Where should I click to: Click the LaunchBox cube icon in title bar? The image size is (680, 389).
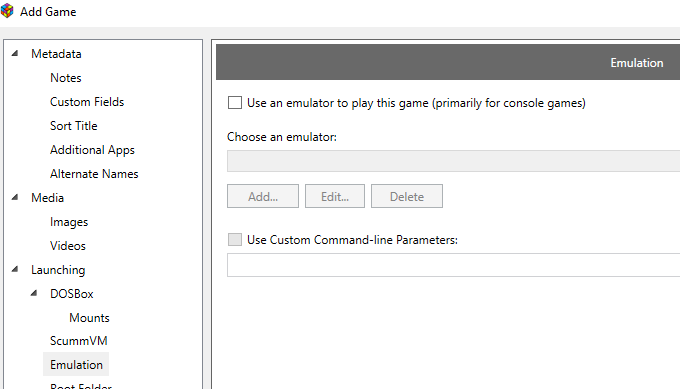[7, 11]
